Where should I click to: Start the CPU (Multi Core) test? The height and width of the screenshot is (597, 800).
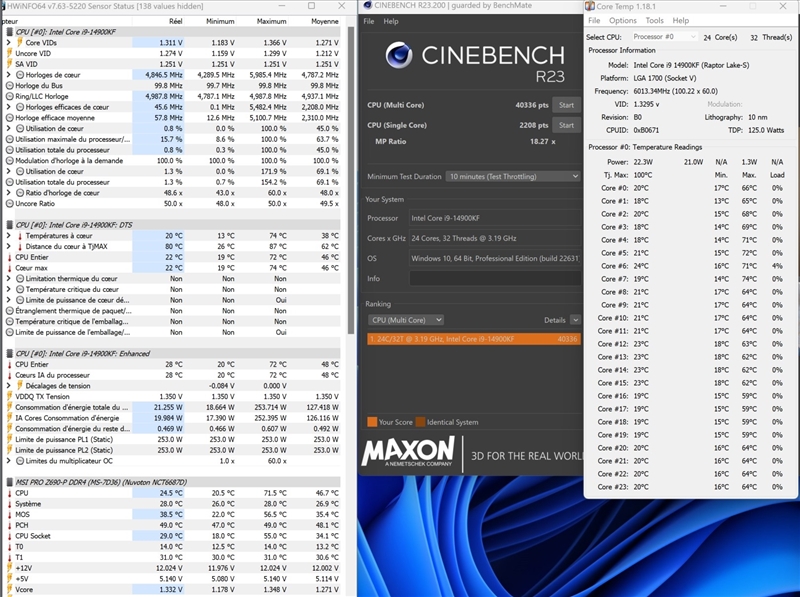[x=566, y=105]
